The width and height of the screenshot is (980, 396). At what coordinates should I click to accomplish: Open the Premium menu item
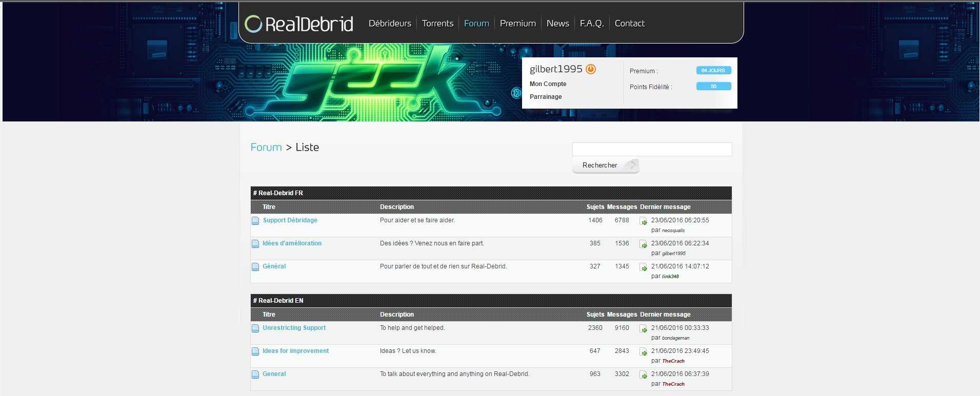[x=518, y=24]
